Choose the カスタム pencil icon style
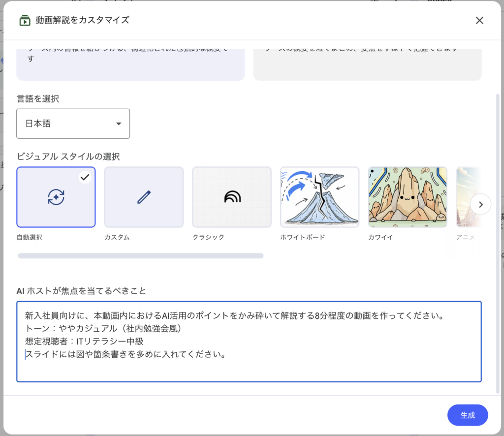 tap(144, 197)
